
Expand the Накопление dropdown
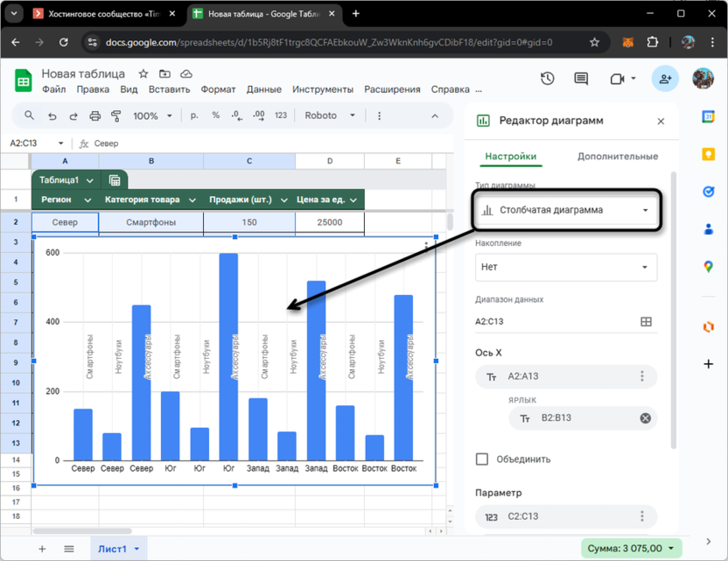point(566,267)
